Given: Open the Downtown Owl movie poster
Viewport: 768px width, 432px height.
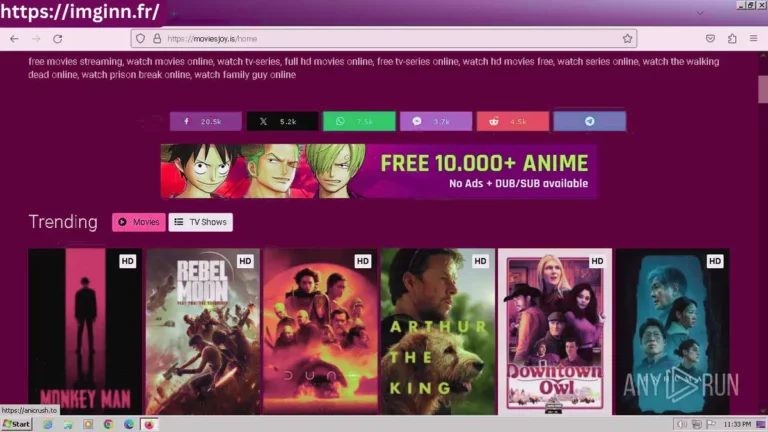Looking at the screenshot, I should 555,331.
